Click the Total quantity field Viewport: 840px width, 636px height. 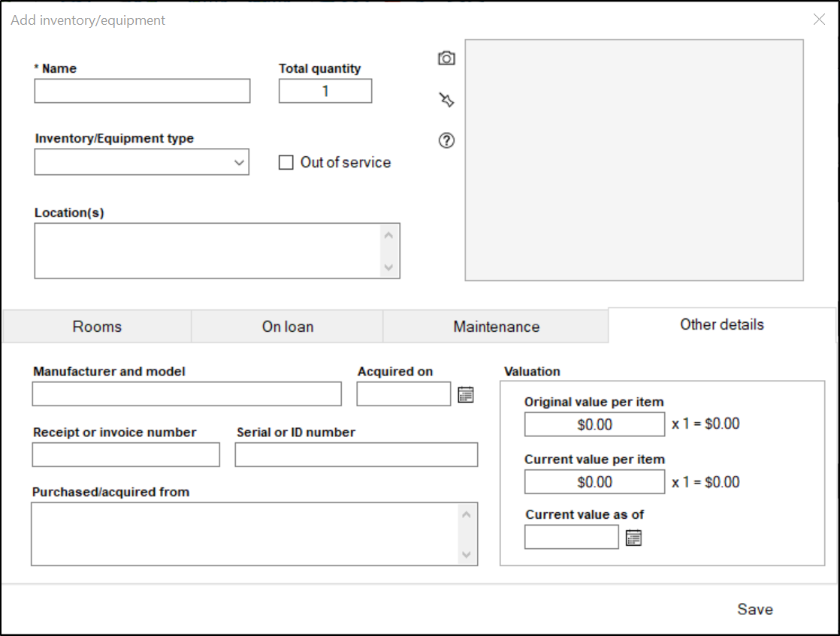(x=325, y=92)
